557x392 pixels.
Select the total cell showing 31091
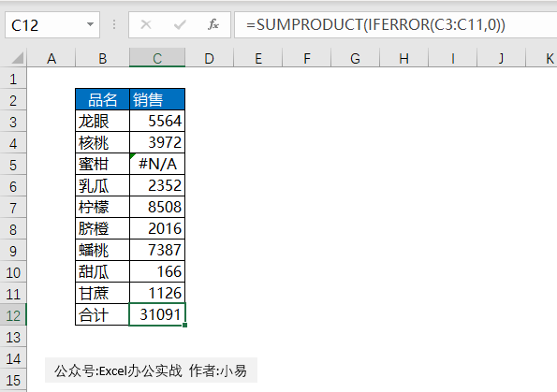(x=157, y=314)
